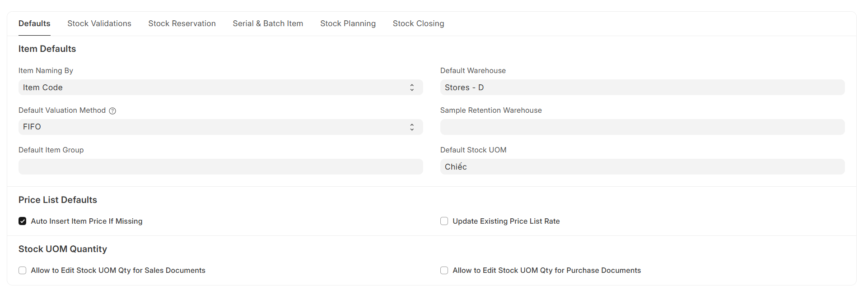
Task: Click the chevron icon on Item Naming By selector
Action: [411, 87]
